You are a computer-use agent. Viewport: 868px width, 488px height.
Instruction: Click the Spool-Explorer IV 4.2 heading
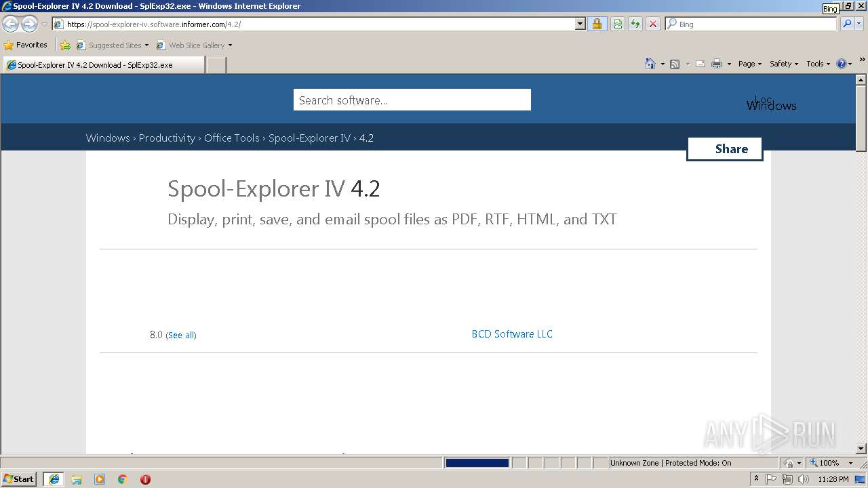coord(273,188)
